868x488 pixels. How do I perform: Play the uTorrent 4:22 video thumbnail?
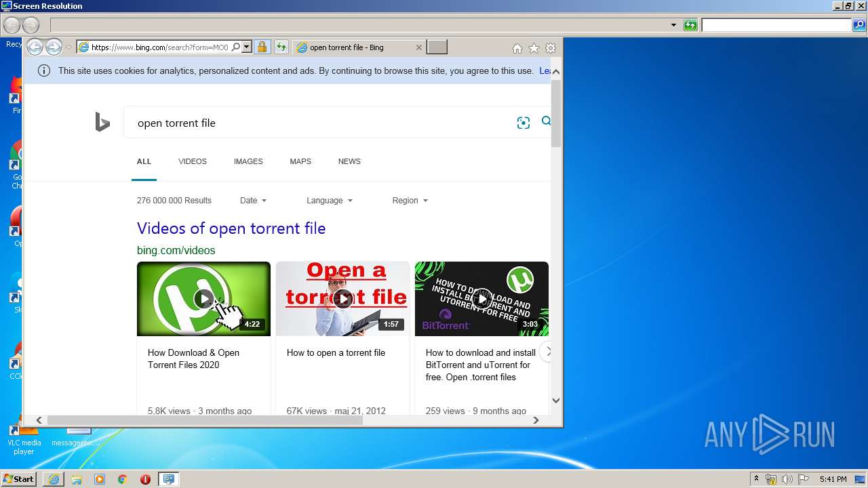(x=203, y=299)
